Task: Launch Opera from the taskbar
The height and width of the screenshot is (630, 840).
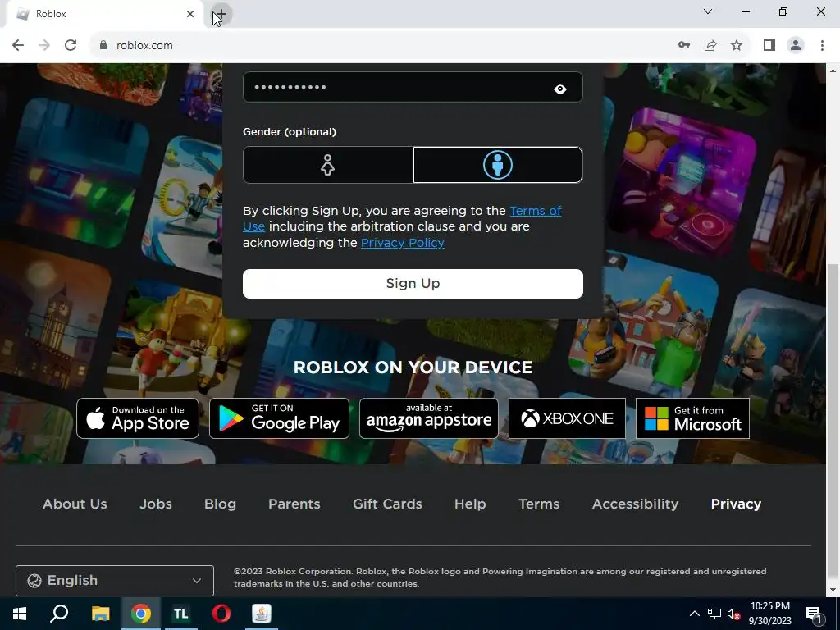Action: [221, 614]
